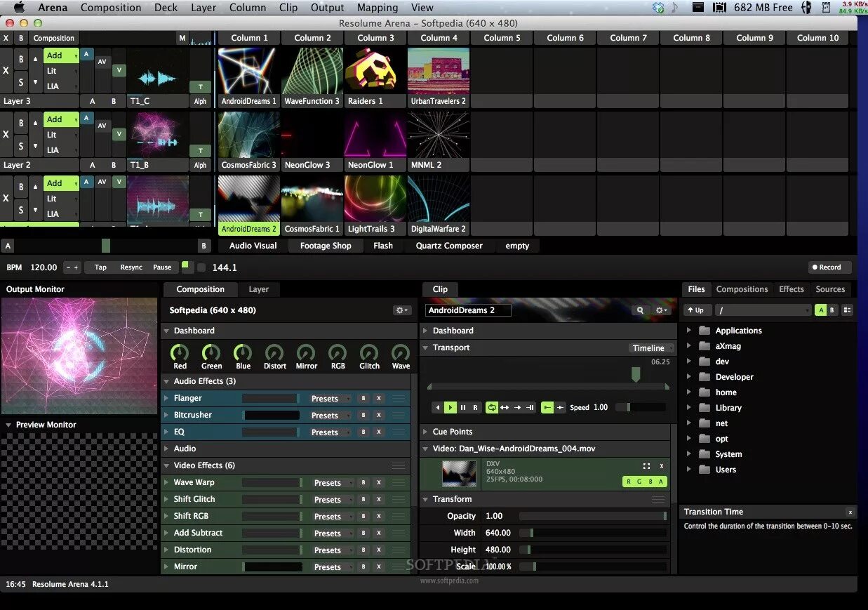868x610 pixels.
Task: Click the play backward transport button
Action: pyautogui.click(x=439, y=407)
